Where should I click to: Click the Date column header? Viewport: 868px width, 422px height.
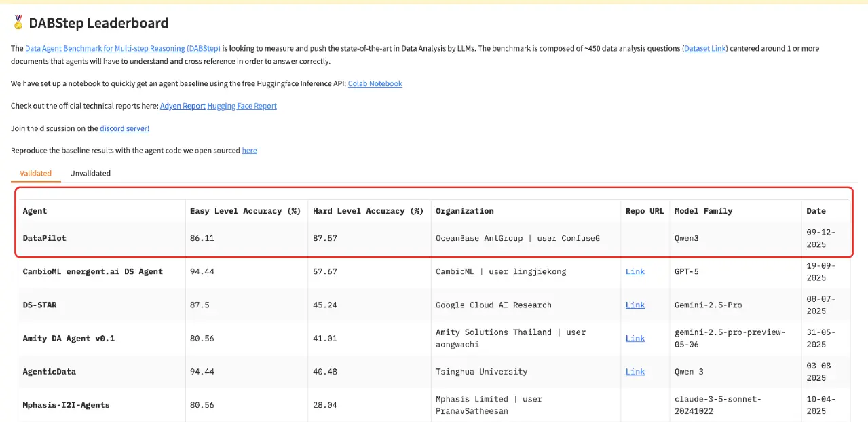(816, 211)
